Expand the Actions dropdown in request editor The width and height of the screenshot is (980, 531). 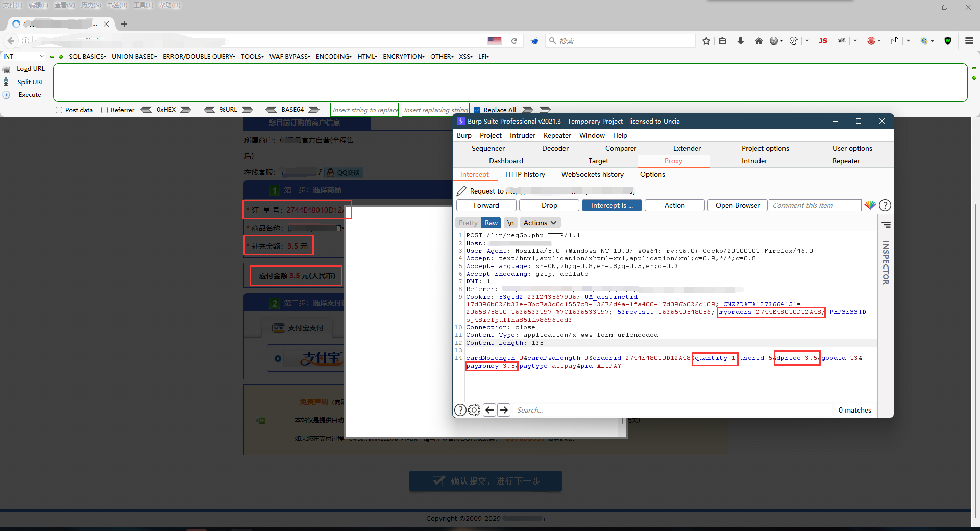[540, 223]
